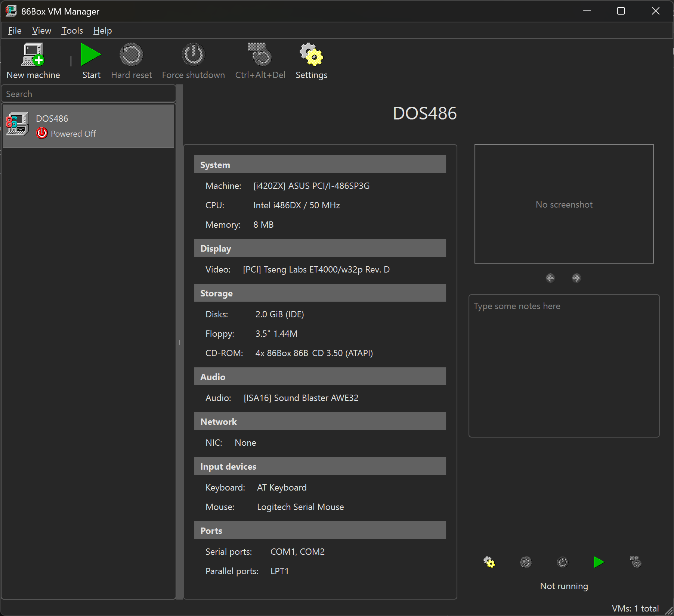Click the Hard reset toolbar icon
The width and height of the screenshot is (674, 616).
point(131,55)
